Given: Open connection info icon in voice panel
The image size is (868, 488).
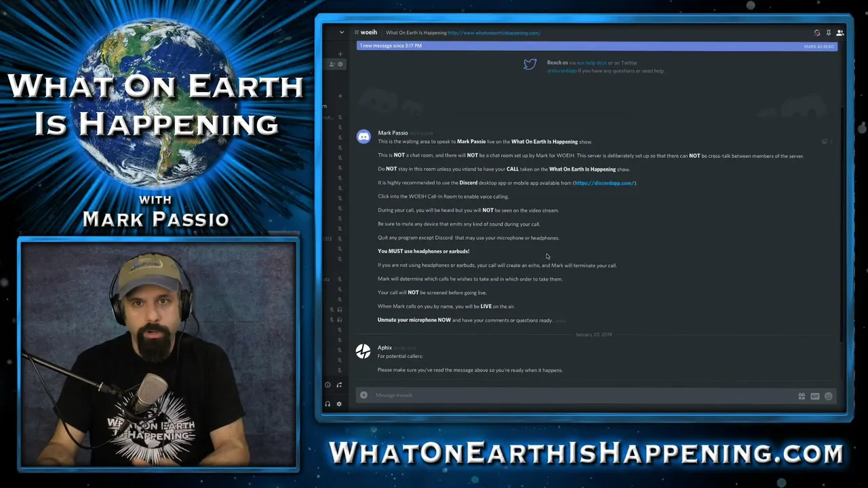Looking at the screenshot, I should click(x=328, y=385).
